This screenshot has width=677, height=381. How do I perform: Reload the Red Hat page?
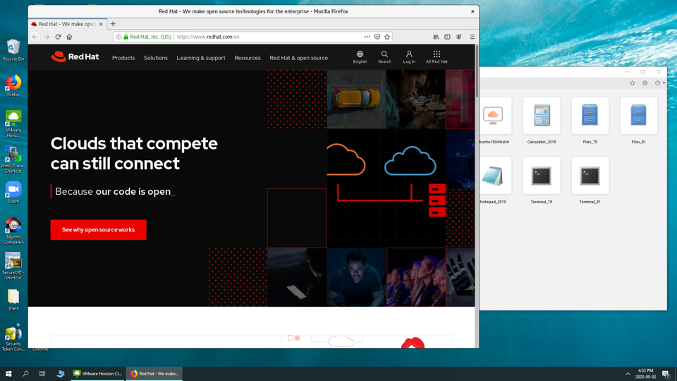(x=58, y=37)
